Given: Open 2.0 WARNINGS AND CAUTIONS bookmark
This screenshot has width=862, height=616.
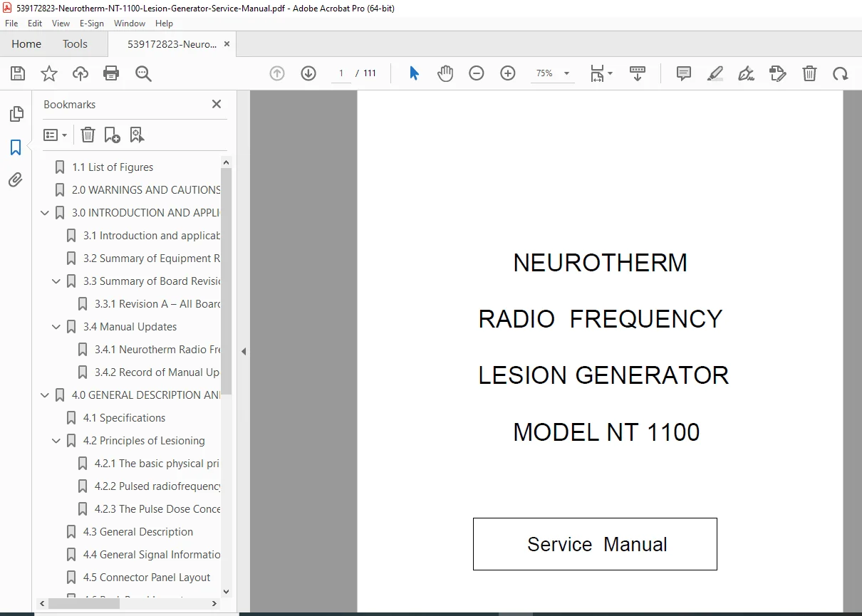Looking at the screenshot, I should [x=146, y=190].
